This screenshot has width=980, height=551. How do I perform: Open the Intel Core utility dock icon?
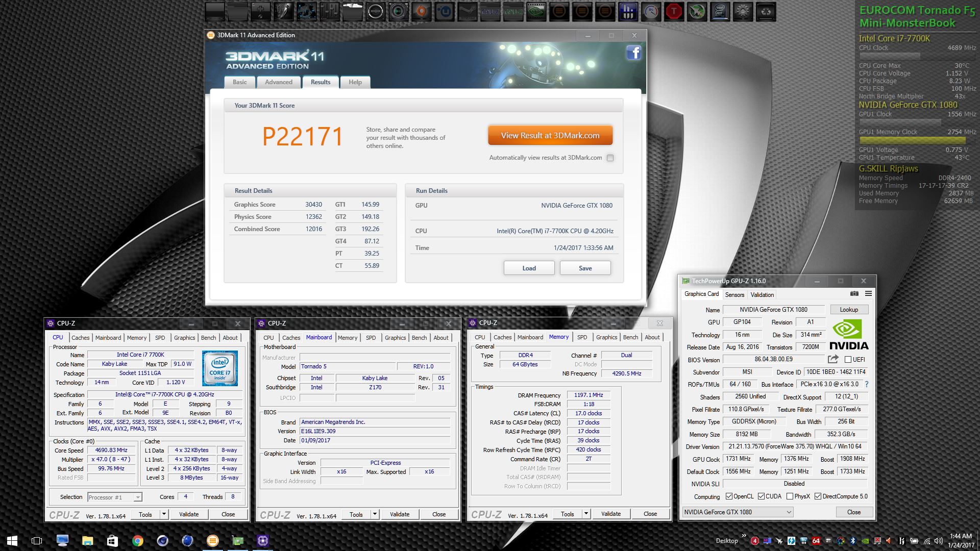point(720,12)
